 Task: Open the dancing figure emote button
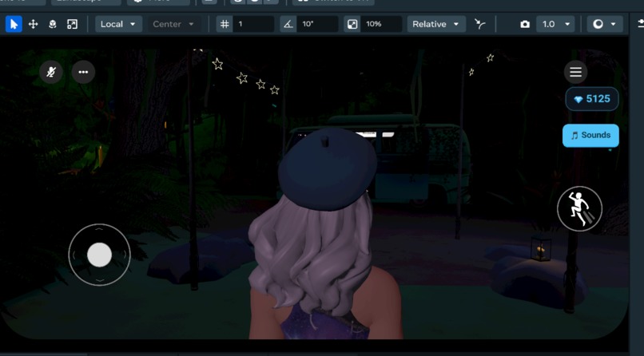[x=579, y=209]
